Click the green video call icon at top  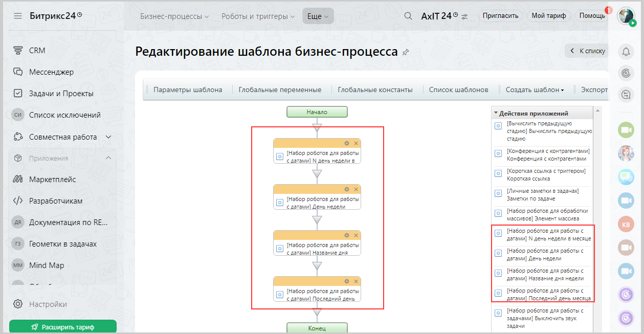tap(626, 130)
